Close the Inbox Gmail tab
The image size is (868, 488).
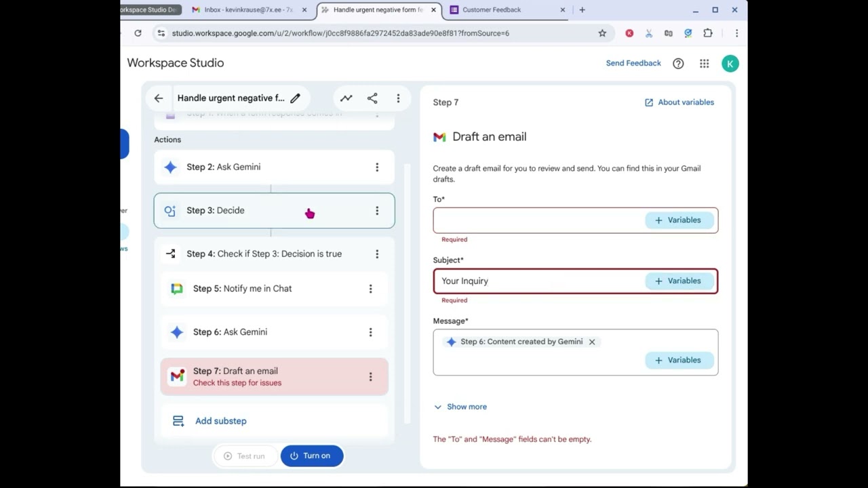click(304, 10)
